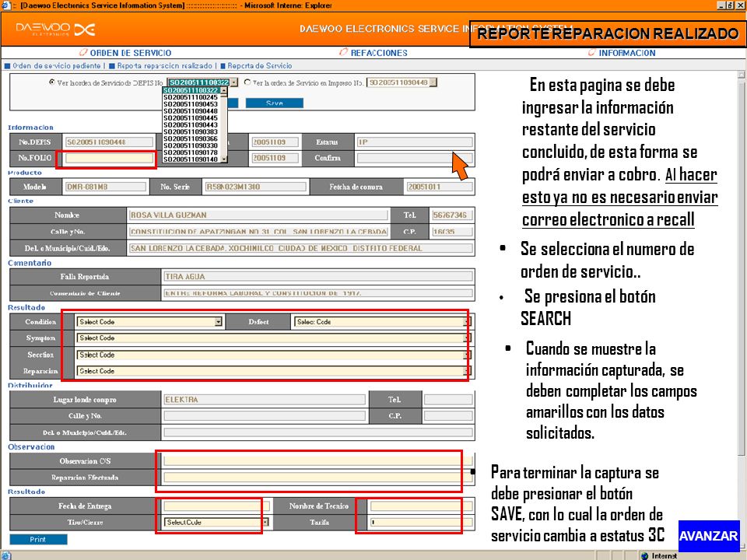Open the Impreso No. order dropdown

point(433,82)
